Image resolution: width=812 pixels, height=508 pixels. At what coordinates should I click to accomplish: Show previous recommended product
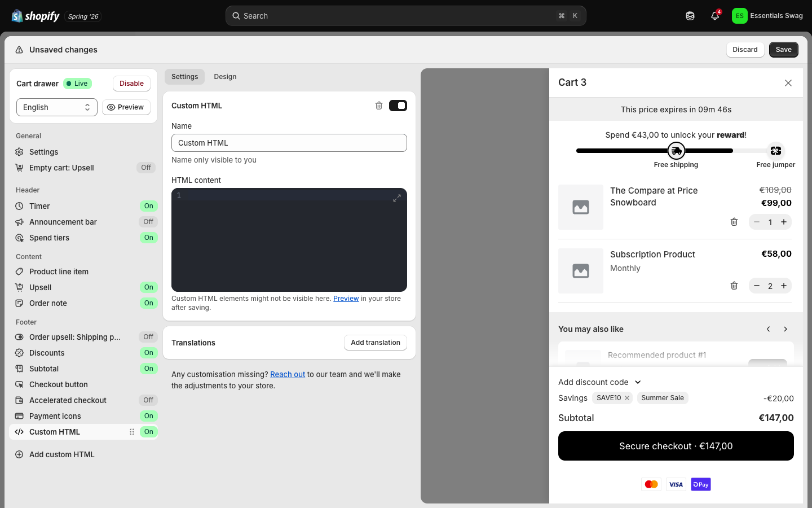(x=768, y=329)
